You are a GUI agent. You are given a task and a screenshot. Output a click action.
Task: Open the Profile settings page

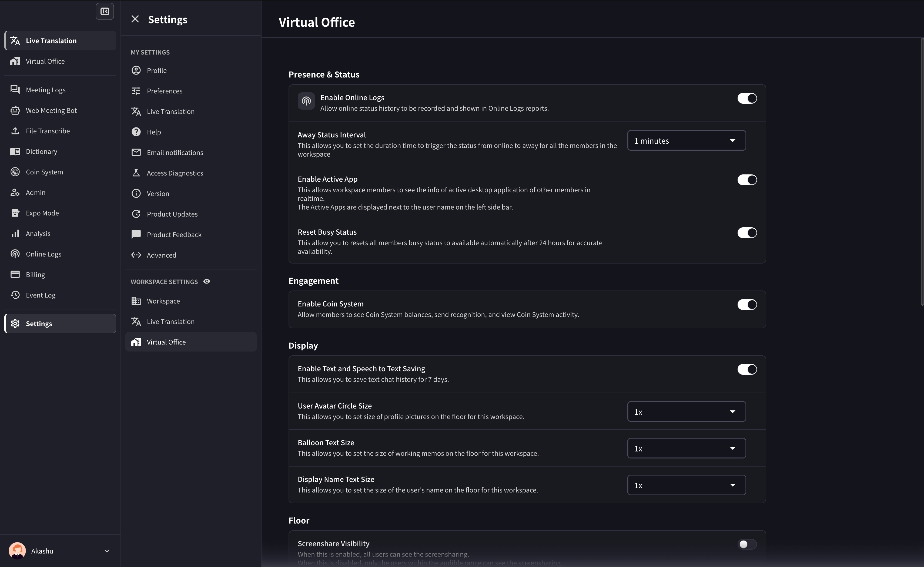pos(191,70)
